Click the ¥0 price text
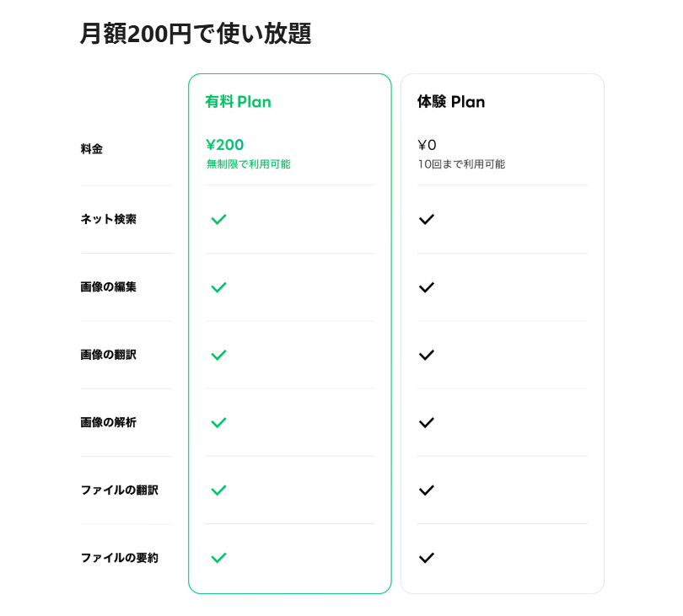This screenshot has height=616, width=683. coord(427,145)
